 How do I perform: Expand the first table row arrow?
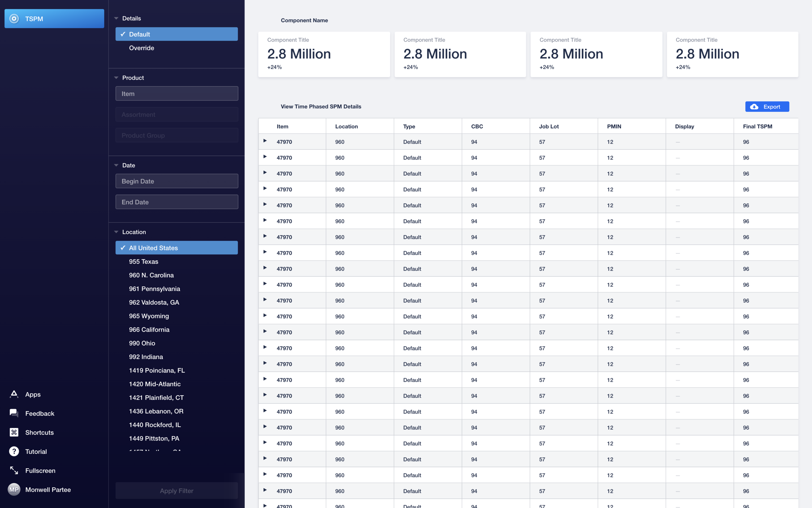pos(265,141)
